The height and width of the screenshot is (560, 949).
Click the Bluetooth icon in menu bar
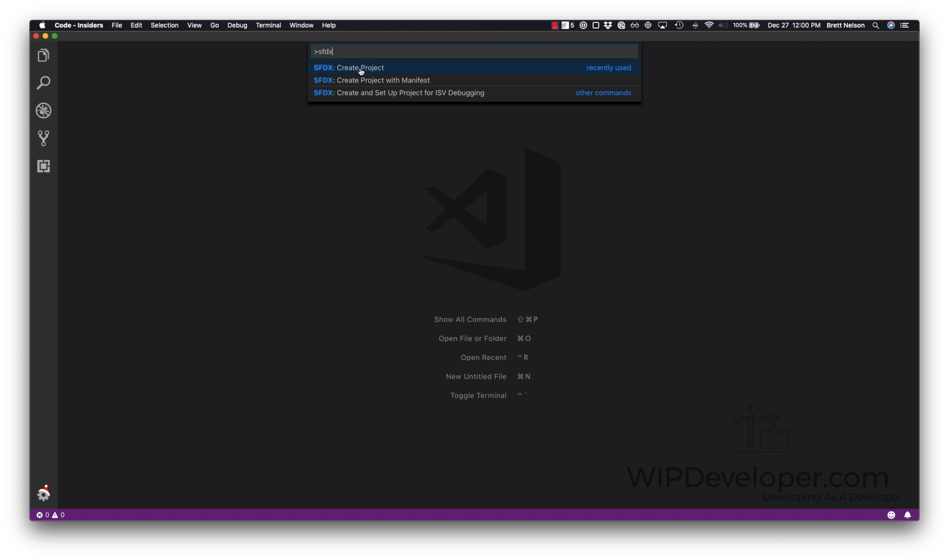(695, 25)
